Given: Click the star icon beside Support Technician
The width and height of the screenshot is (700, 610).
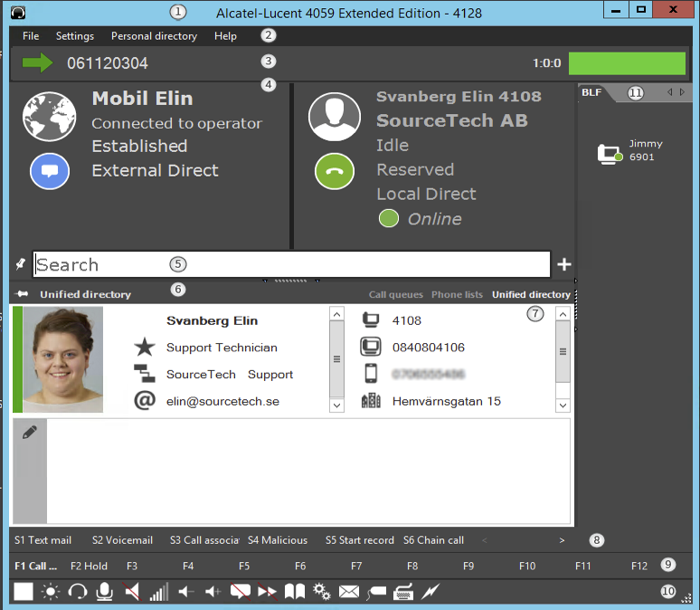Looking at the screenshot, I should tap(145, 348).
